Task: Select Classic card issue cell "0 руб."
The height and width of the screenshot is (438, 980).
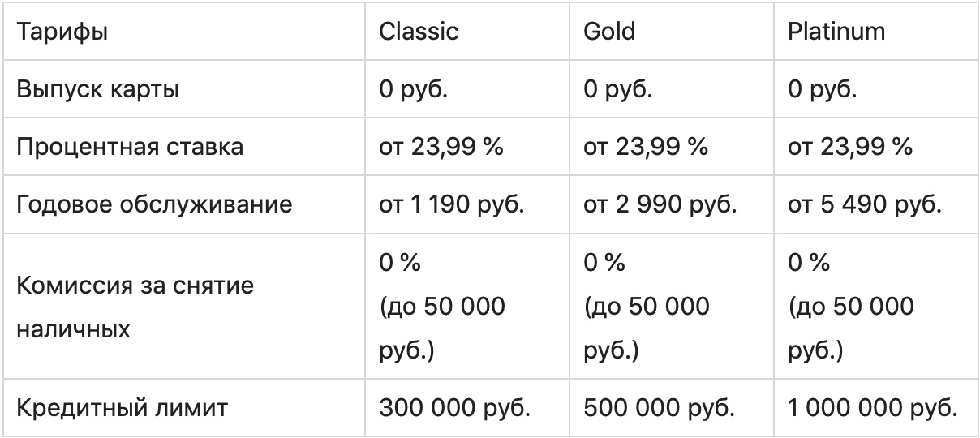Action: click(414, 89)
